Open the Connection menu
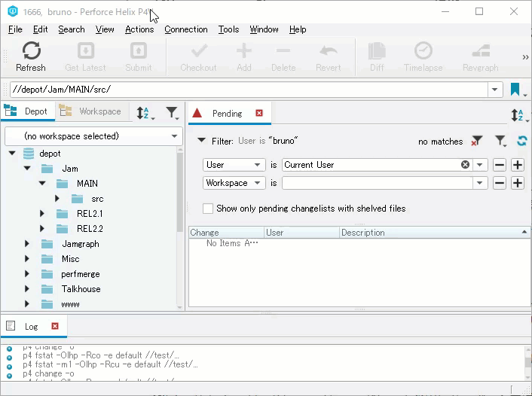 (186, 29)
